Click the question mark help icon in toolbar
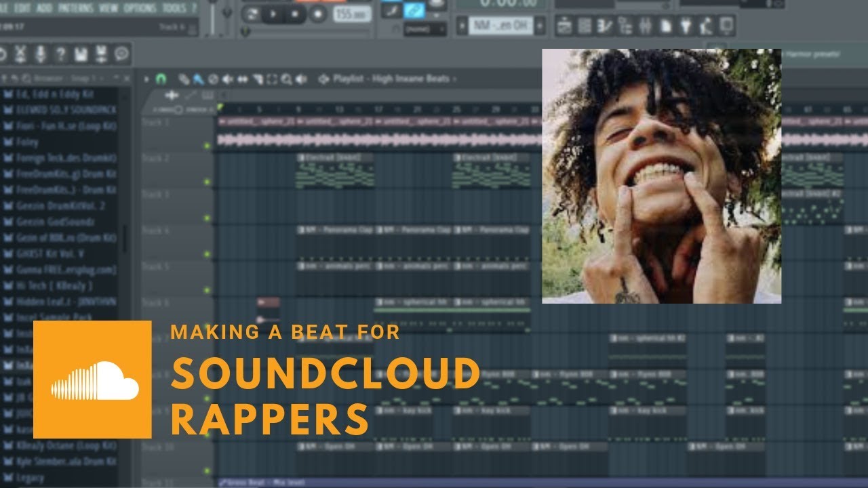The width and height of the screenshot is (868, 488). coord(61,54)
